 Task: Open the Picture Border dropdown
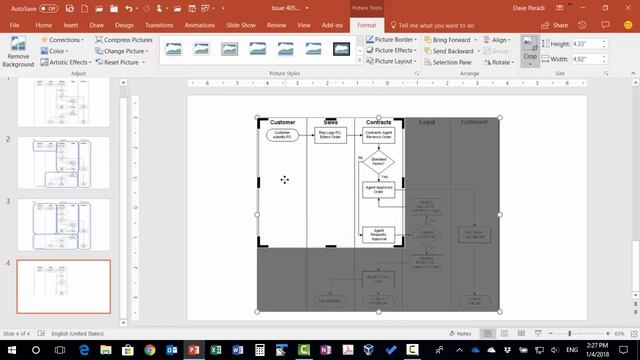pos(391,40)
